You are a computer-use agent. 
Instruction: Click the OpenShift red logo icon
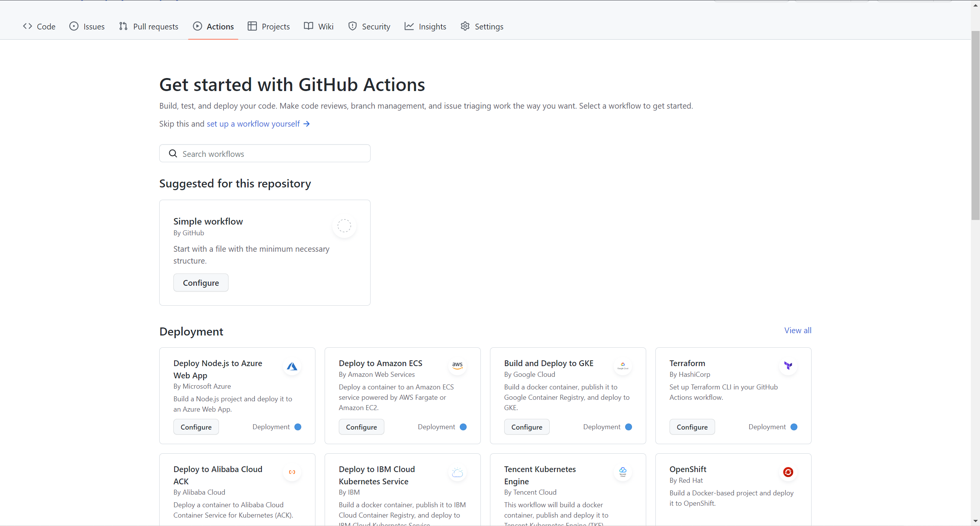coord(788,472)
